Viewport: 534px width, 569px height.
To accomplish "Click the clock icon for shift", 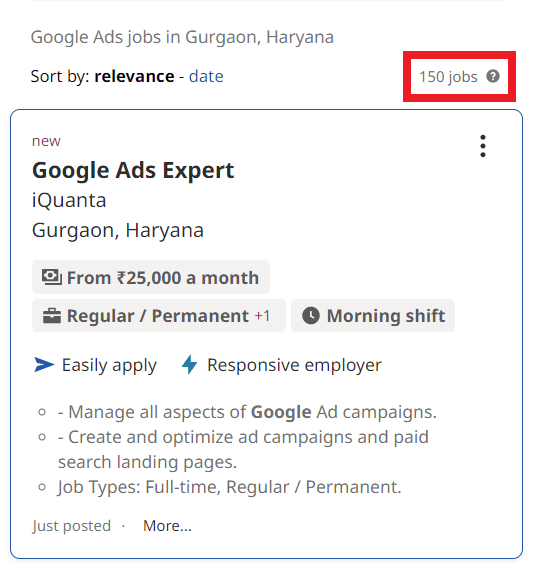I will click(x=311, y=315).
